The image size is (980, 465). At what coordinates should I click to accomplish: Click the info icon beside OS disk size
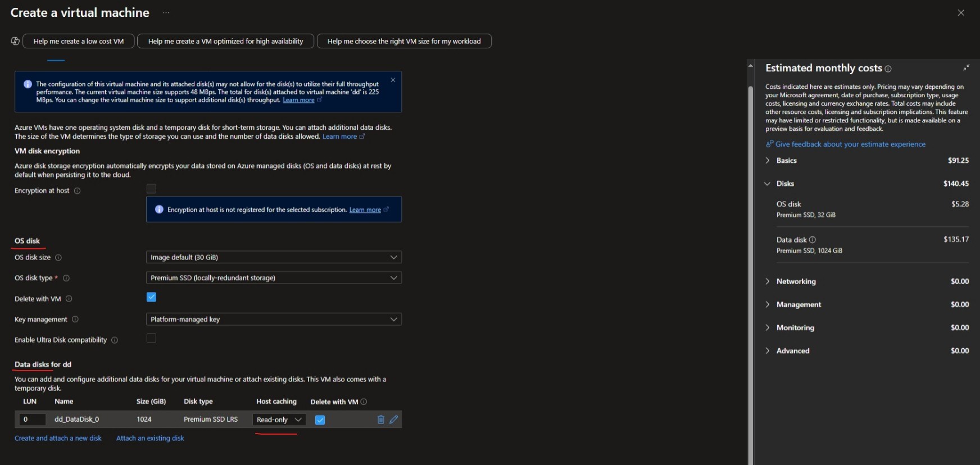(x=58, y=258)
